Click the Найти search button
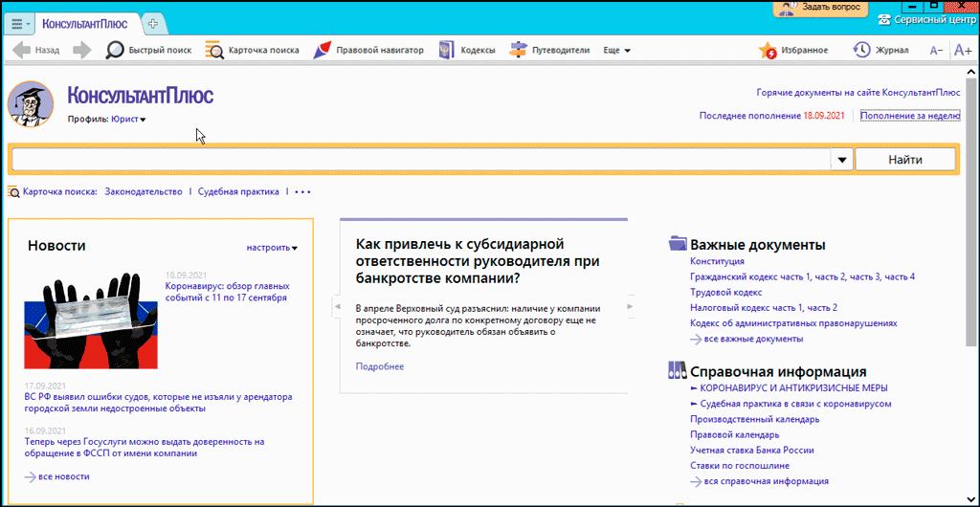Viewport: 980px width, 507px height. pyautogui.click(x=905, y=160)
